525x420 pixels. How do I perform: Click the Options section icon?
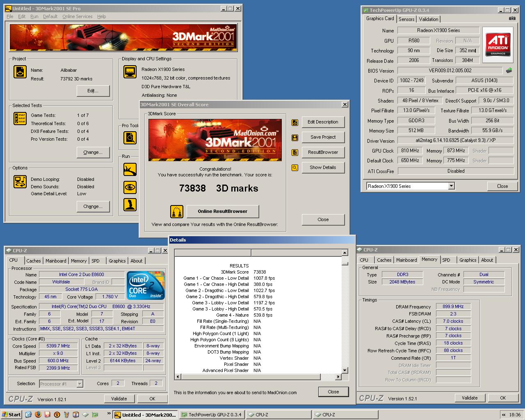[x=20, y=181]
